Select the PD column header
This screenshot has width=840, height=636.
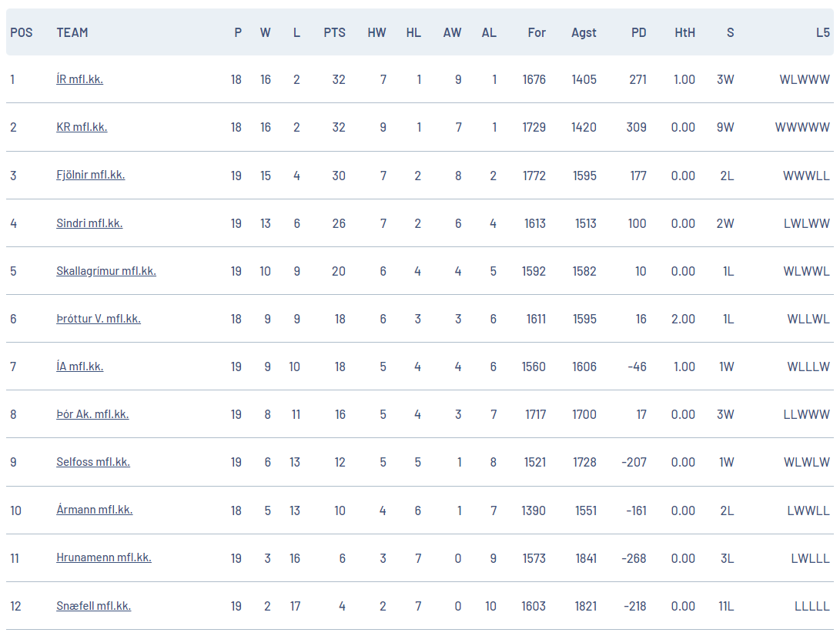[x=638, y=32]
